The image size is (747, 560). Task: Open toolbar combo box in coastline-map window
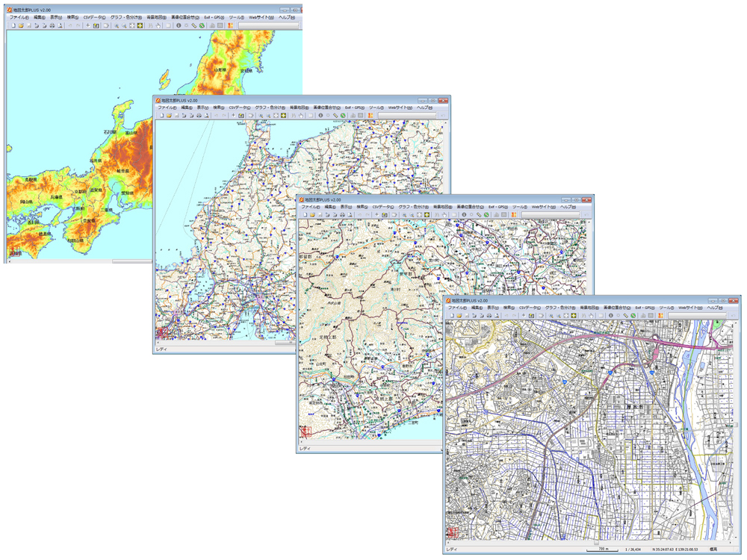(407, 115)
